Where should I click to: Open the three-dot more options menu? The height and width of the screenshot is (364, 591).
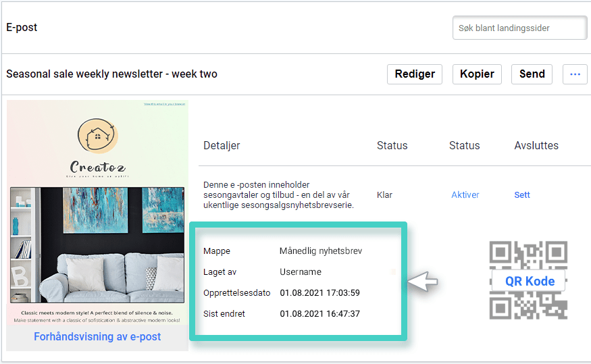(575, 74)
